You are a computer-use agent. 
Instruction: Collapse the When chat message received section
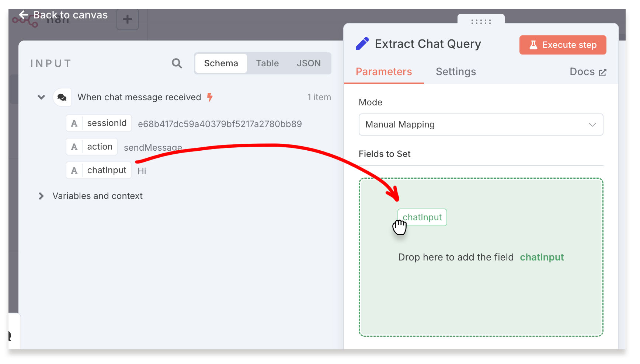41,97
